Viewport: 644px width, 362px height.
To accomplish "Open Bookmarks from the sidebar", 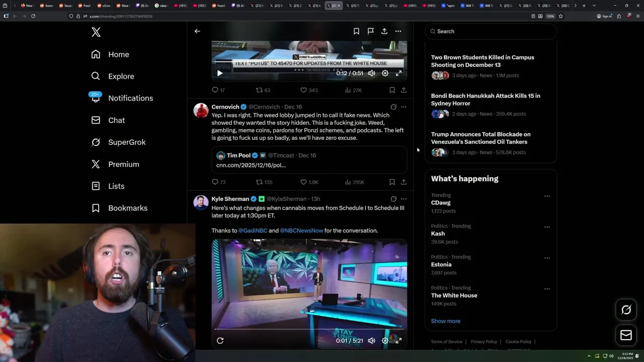I will tap(120, 208).
